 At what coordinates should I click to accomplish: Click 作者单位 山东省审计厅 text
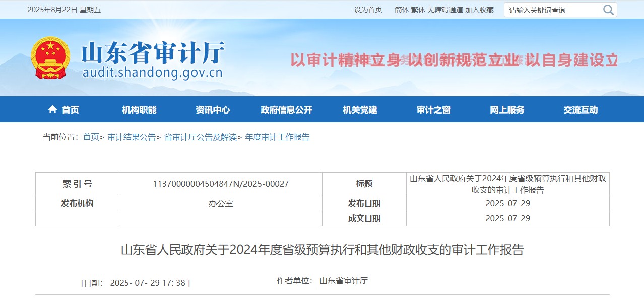click(x=322, y=281)
